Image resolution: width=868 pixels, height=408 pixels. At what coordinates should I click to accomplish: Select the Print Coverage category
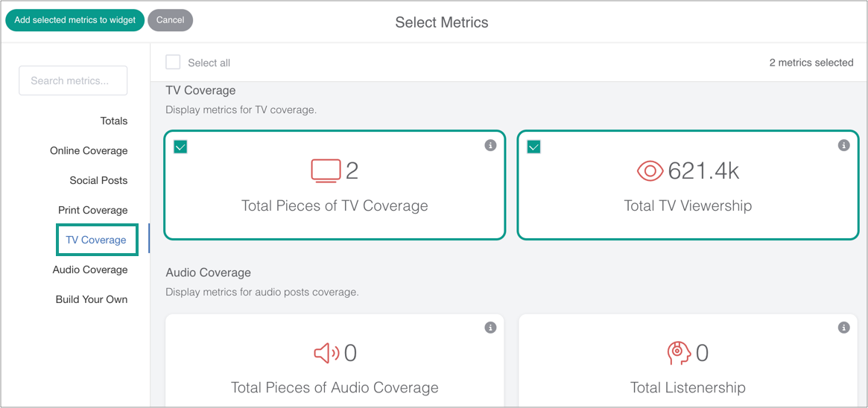click(93, 210)
